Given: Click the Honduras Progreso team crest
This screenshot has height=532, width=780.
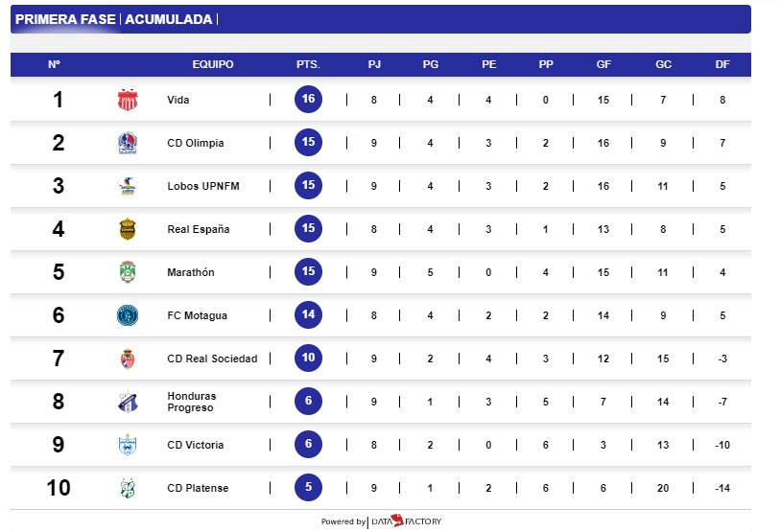Looking at the screenshot, I should click(127, 402).
